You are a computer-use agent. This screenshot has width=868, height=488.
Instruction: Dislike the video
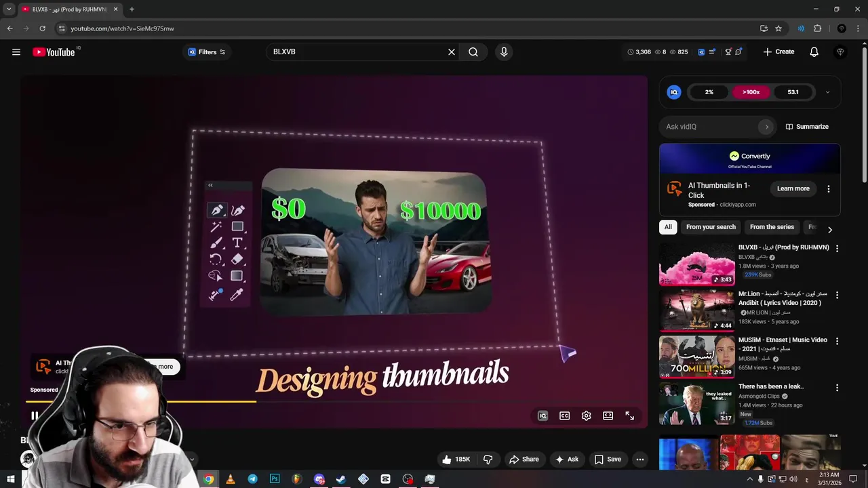tap(488, 460)
